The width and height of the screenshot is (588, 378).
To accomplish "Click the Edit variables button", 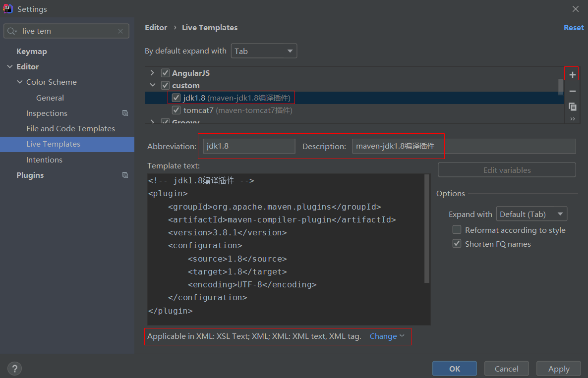I will pos(507,170).
